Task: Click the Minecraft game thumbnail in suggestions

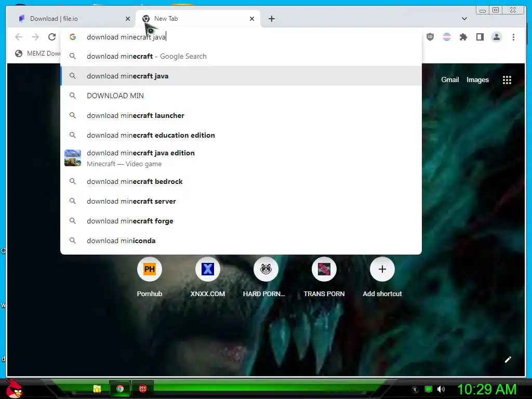Action: coord(73,158)
